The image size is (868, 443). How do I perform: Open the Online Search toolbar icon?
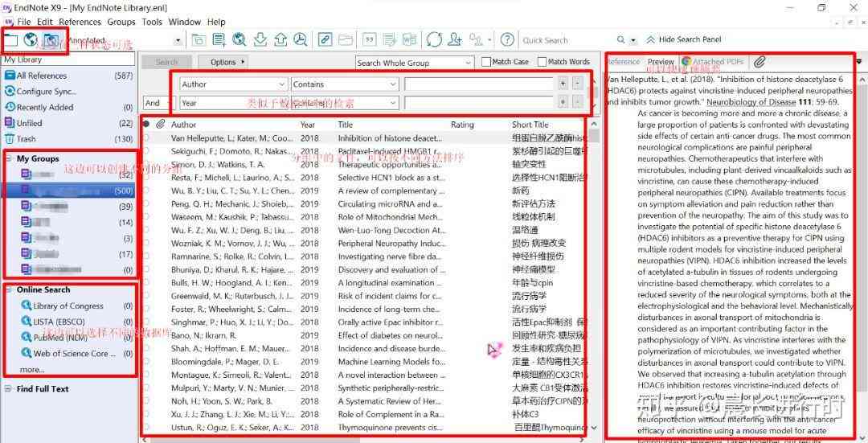240,39
